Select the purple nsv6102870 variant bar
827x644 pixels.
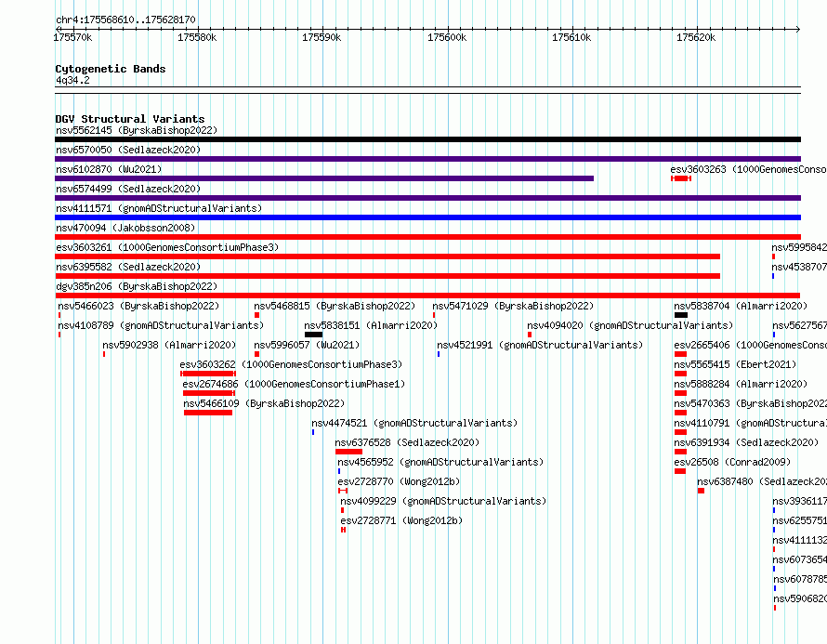click(x=324, y=178)
